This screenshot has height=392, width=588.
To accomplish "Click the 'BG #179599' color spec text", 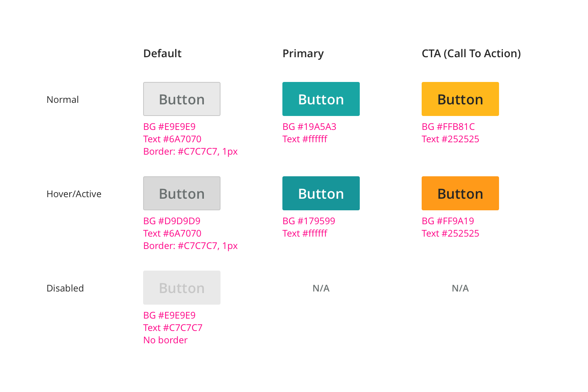I will click(x=309, y=221).
